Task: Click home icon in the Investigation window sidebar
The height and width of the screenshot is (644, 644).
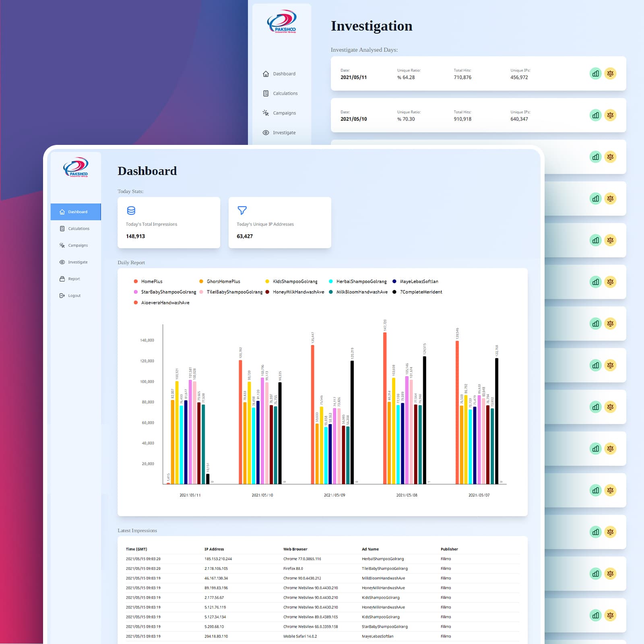Action: click(266, 74)
